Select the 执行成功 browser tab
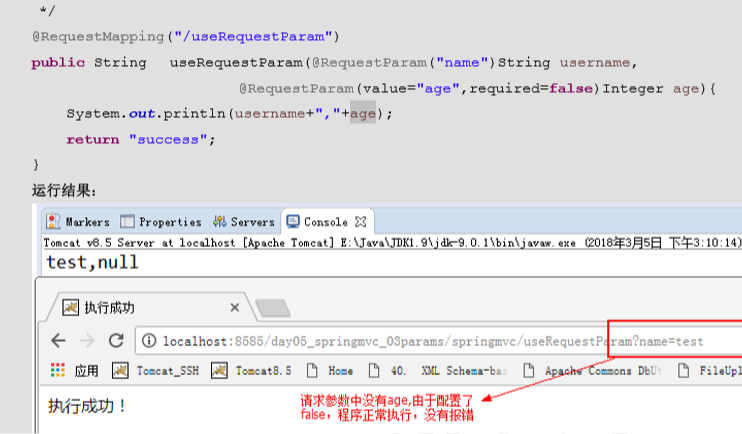This screenshot has width=742, height=434. 151,308
